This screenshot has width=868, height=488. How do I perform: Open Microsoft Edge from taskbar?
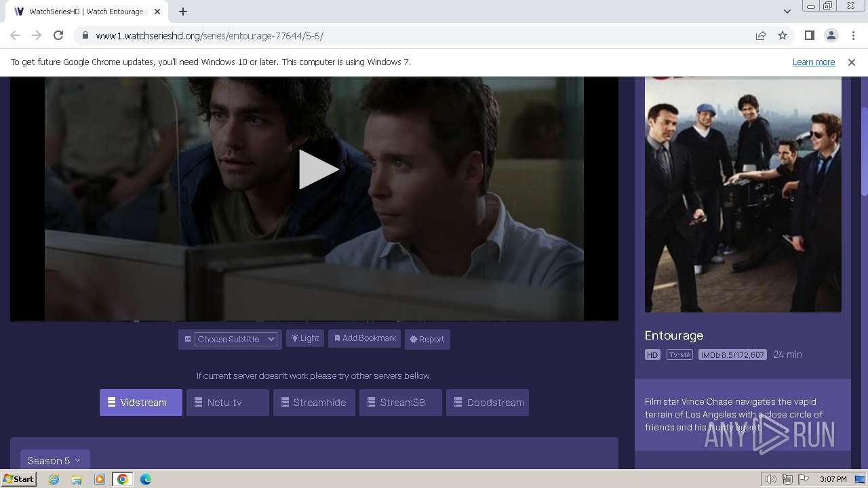click(x=146, y=479)
